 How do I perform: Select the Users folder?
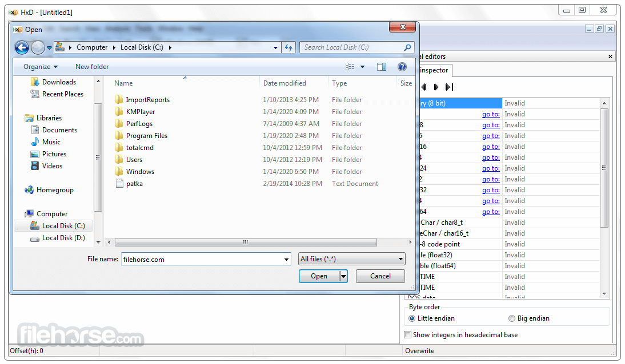[134, 160]
